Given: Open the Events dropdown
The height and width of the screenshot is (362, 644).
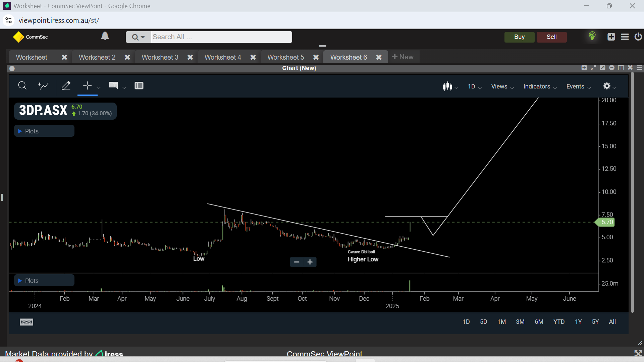Looking at the screenshot, I should [x=579, y=86].
